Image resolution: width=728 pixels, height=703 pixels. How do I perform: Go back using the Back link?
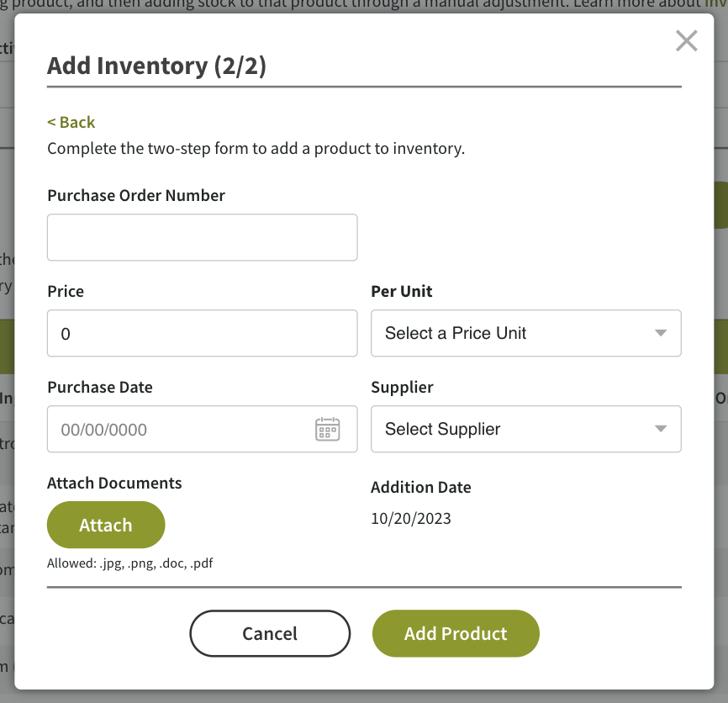(71, 122)
